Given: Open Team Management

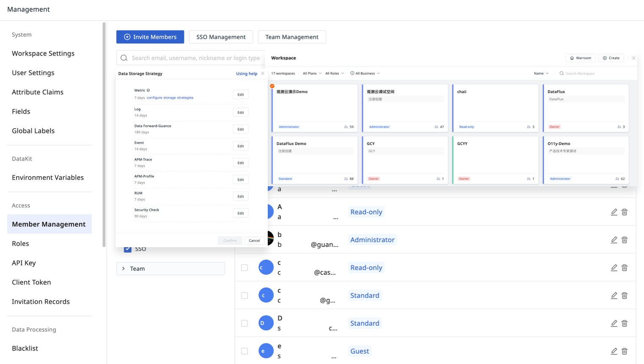Looking at the screenshot, I should tap(292, 37).
